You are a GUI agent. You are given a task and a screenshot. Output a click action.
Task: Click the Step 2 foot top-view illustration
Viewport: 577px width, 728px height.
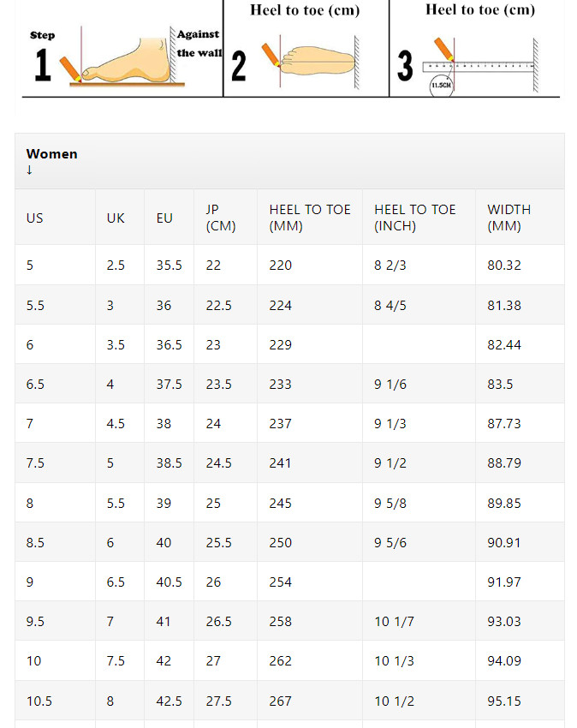click(311, 61)
